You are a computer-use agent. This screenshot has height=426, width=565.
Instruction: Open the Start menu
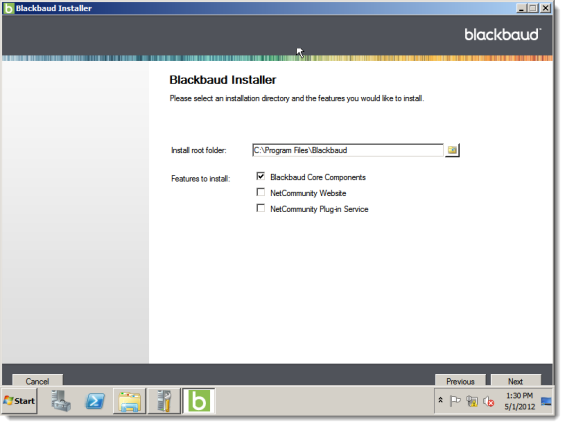[19, 401]
